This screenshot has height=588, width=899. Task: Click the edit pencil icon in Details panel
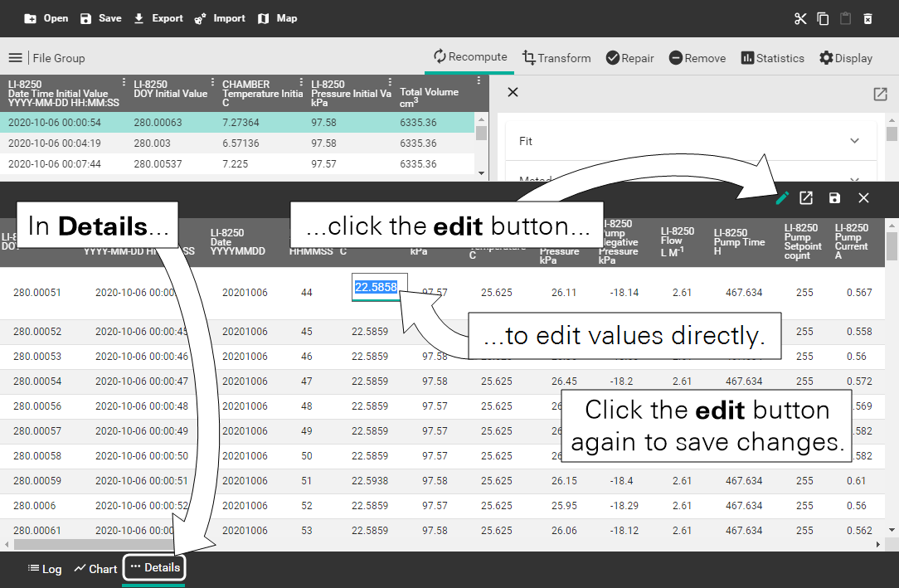(x=780, y=198)
